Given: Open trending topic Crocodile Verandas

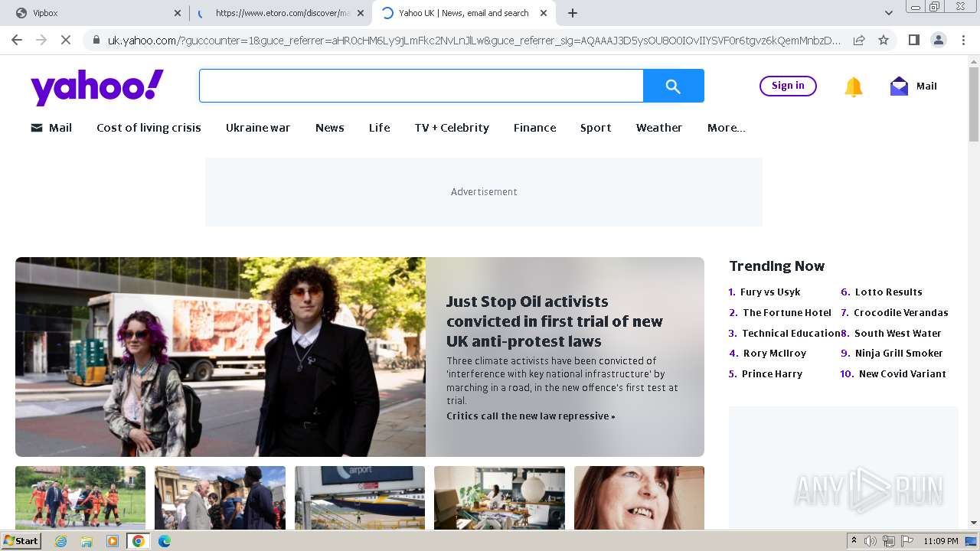Looking at the screenshot, I should [901, 313].
